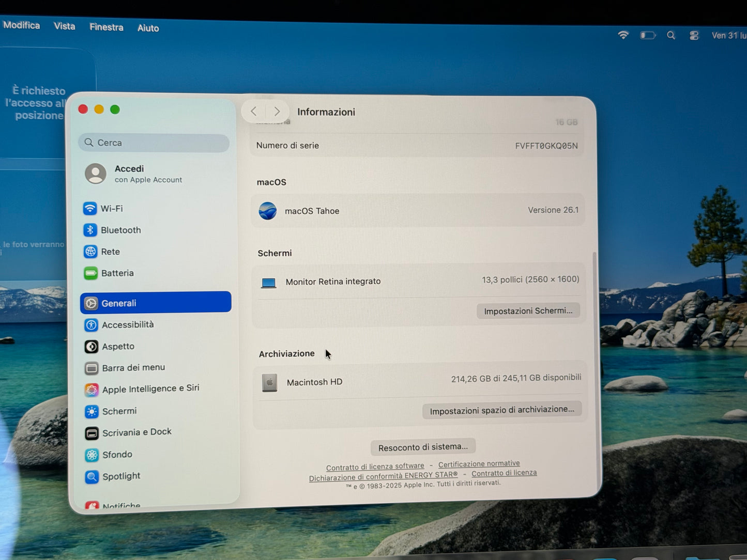Click the Archiviazione section heading

tap(287, 354)
